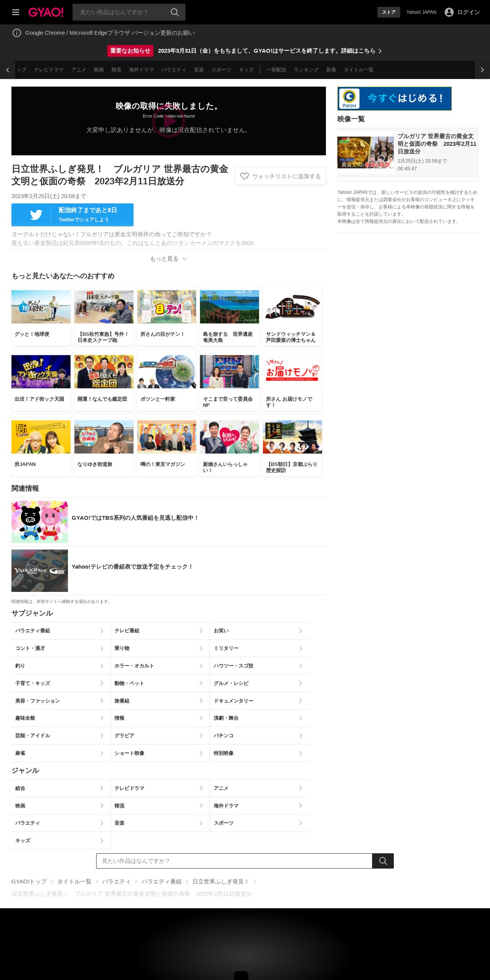
Task: Open Yahoo!テレビ番組表 related link
Action: coord(169,571)
